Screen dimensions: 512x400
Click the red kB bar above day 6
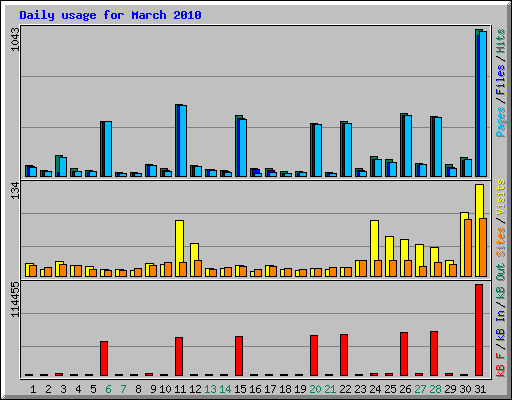104,358
